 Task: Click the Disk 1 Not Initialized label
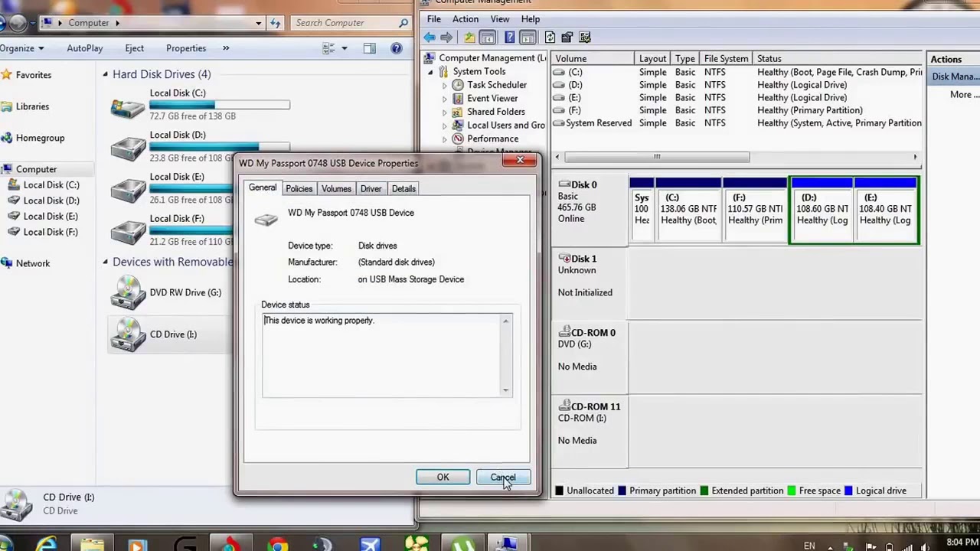585,292
